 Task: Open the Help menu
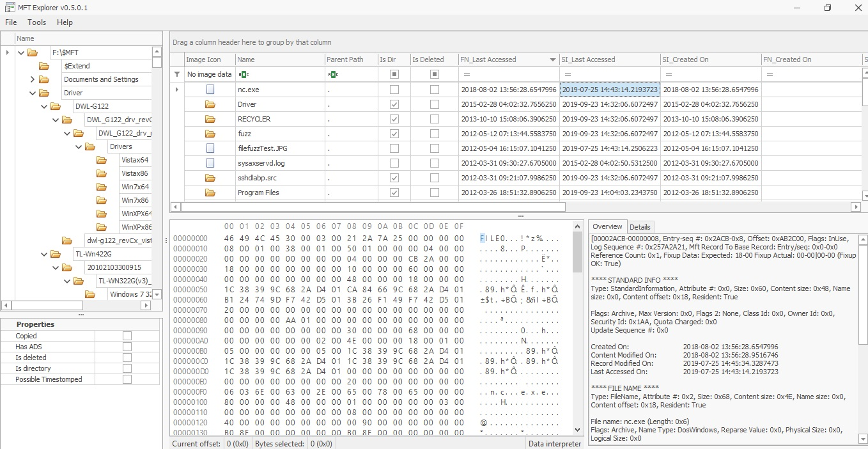[x=65, y=22]
